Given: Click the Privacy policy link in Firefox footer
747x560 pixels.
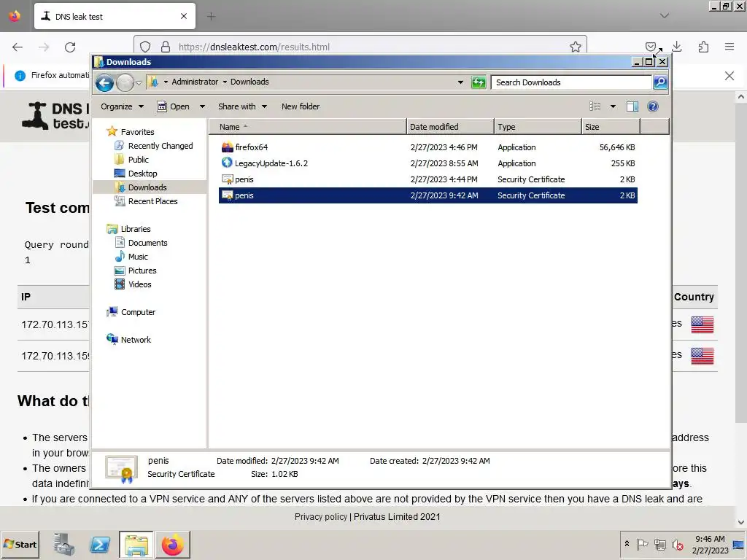Looking at the screenshot, I should 321,517.
